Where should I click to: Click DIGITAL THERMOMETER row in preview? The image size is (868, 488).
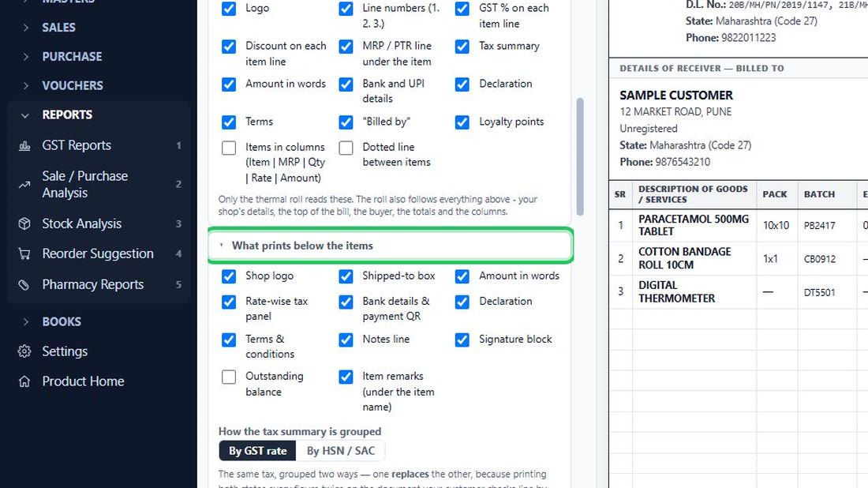tap(676, 292)
